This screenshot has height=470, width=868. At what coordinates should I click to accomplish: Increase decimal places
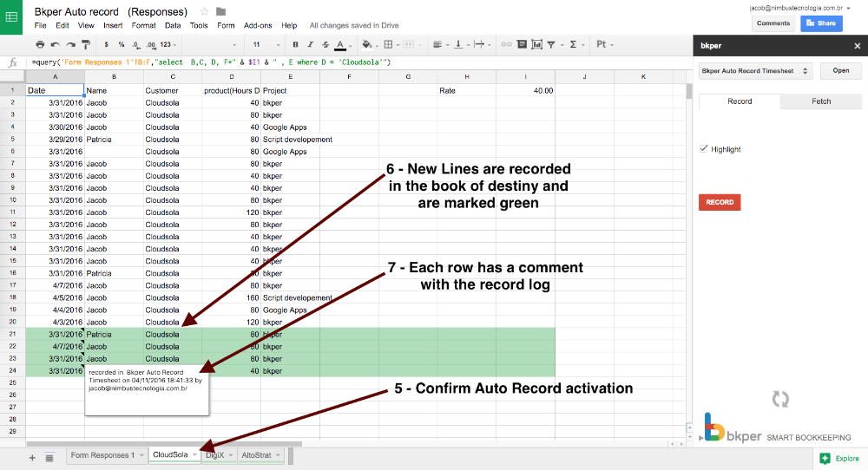click(150, 44)
